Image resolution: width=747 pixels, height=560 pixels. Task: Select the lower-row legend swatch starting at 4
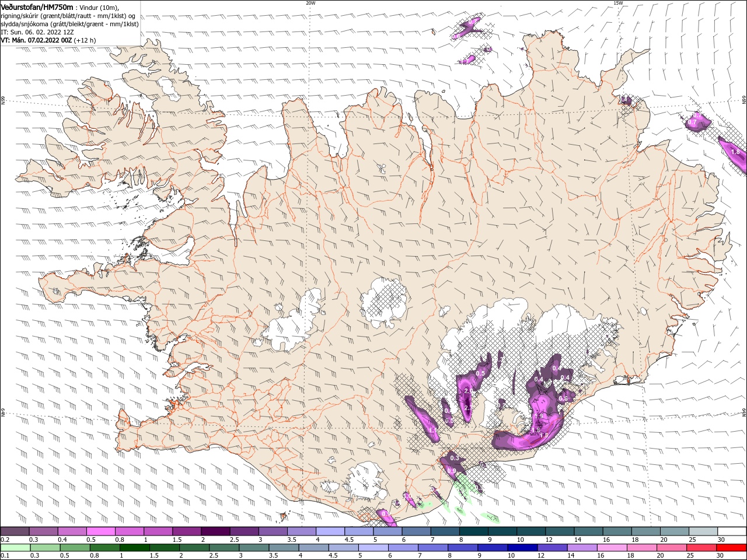[313, 548]
